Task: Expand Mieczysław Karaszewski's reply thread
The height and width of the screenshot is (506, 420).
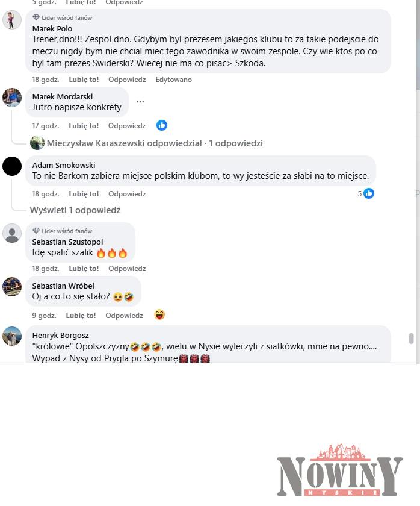Action: (x=155, y=143)
